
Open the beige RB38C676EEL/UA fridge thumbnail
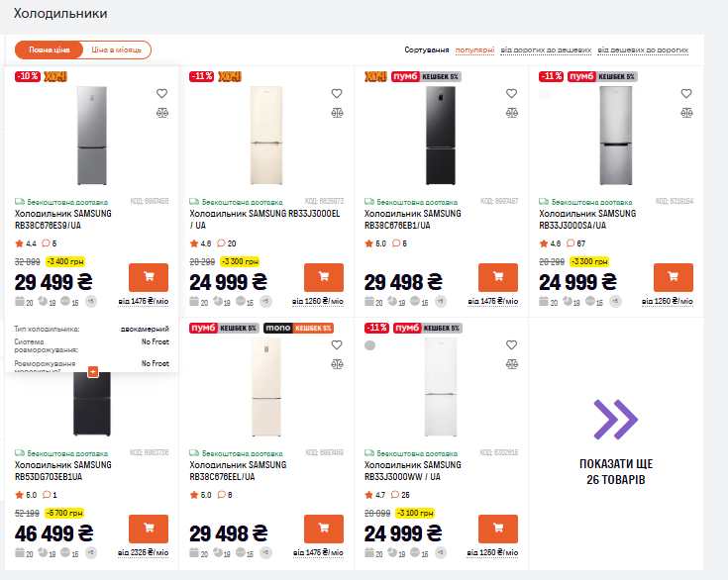pyautogui.click(x=264, y=396)
